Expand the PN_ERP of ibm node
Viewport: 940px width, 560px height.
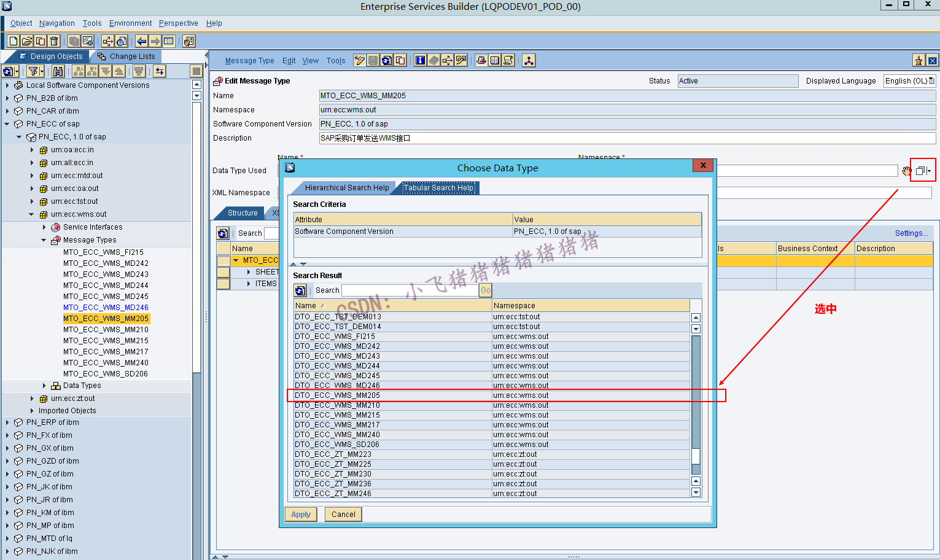tap(7, 422)
